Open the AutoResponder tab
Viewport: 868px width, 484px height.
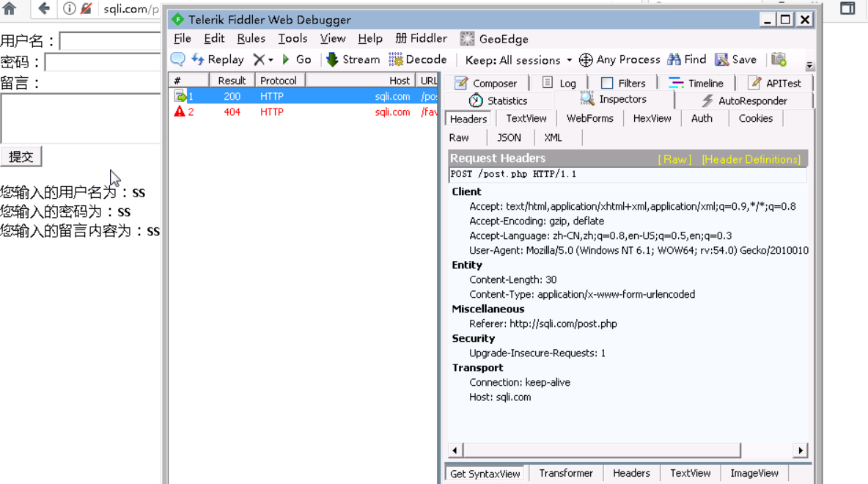[744, 100]
